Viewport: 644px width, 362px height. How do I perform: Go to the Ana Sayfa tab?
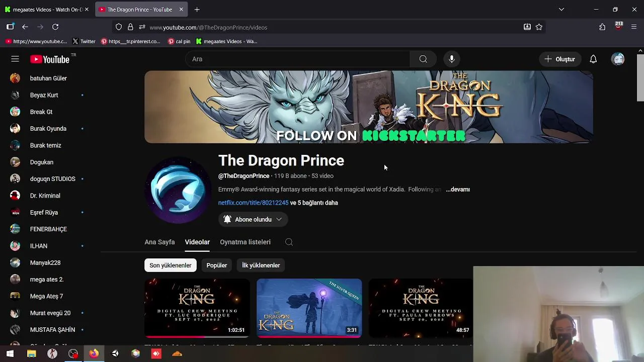(x=159, y=242)
